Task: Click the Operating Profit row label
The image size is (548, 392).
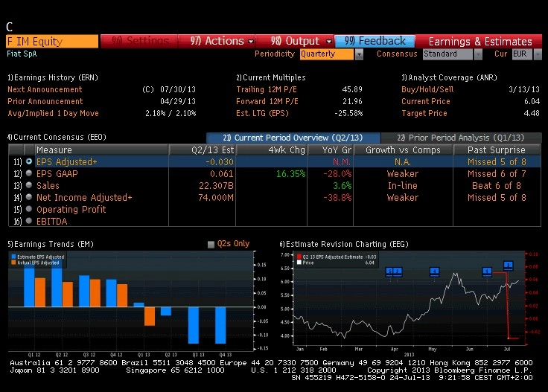Action: [x=71, y=210]
